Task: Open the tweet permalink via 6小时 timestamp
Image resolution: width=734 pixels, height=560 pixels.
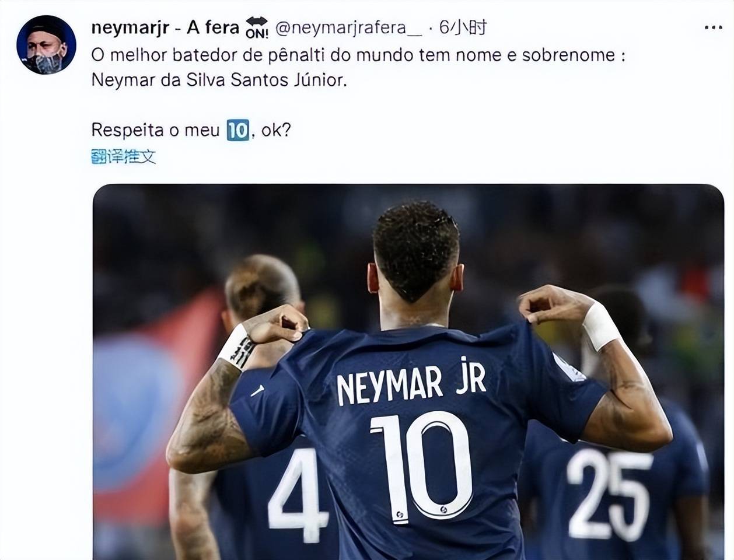Action: click(x=463, y=27)
